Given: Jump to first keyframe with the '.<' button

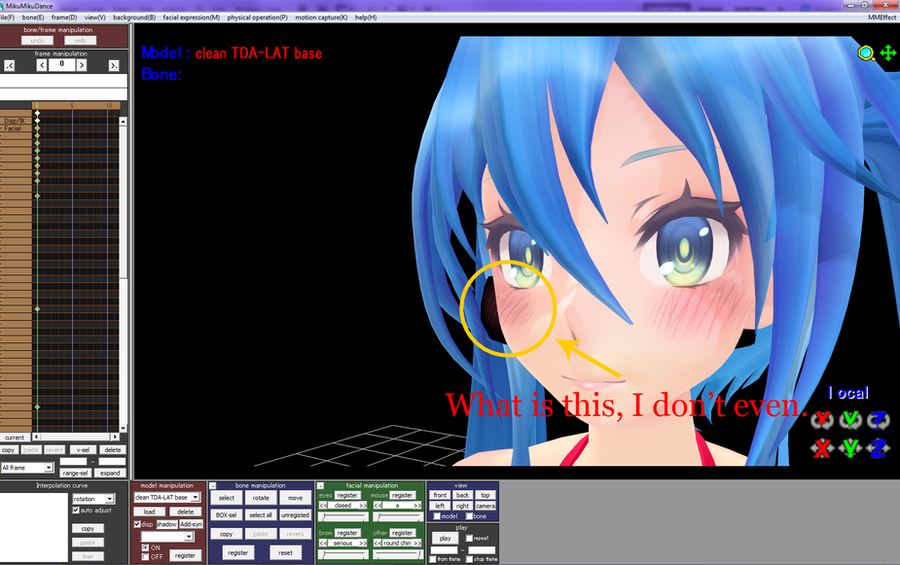Looking at the screenshot, I should coord(9,66).
